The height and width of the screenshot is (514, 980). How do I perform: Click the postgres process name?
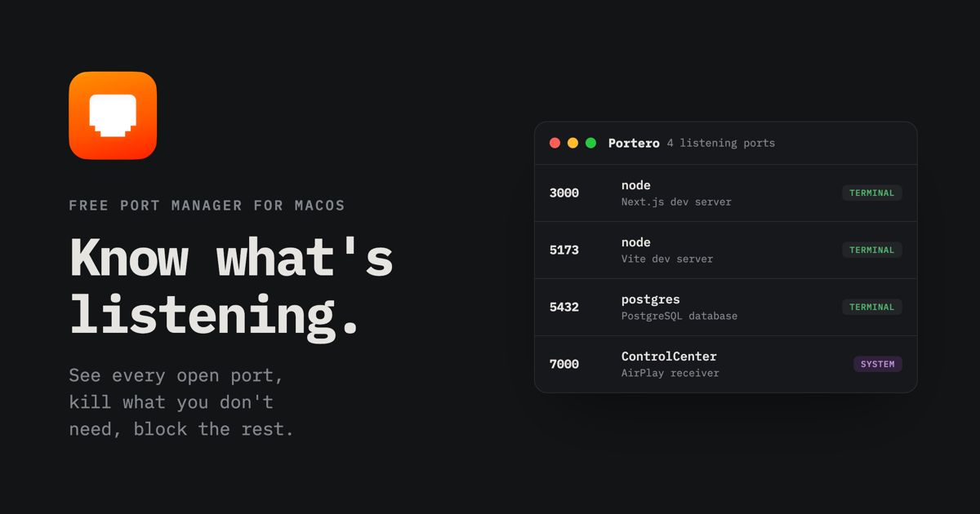coord(651,299)
